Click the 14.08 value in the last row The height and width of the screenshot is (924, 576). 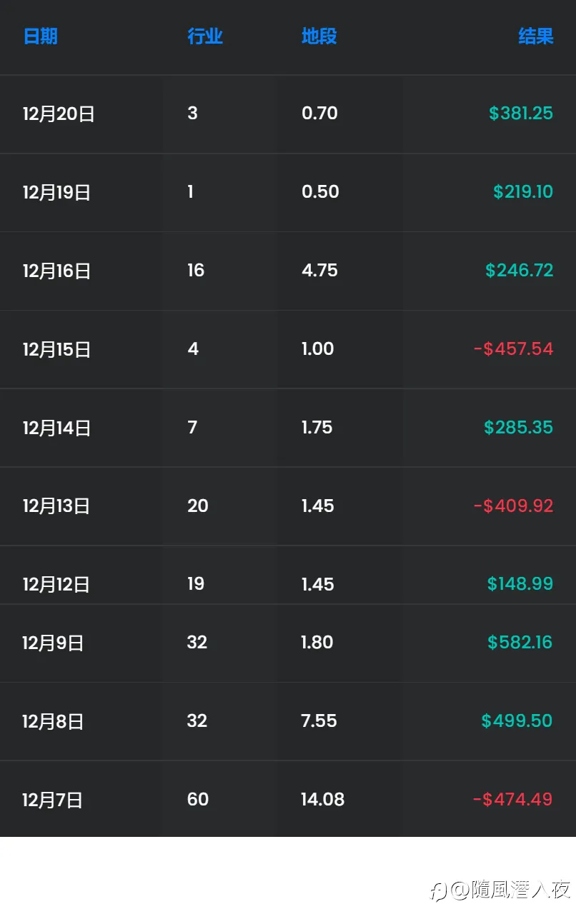(322, 799)
